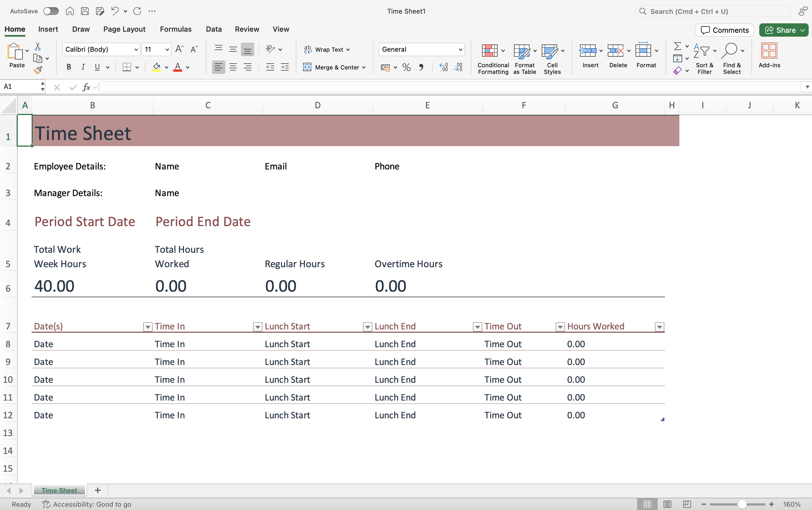Click in the formula bar

point(450,87)
